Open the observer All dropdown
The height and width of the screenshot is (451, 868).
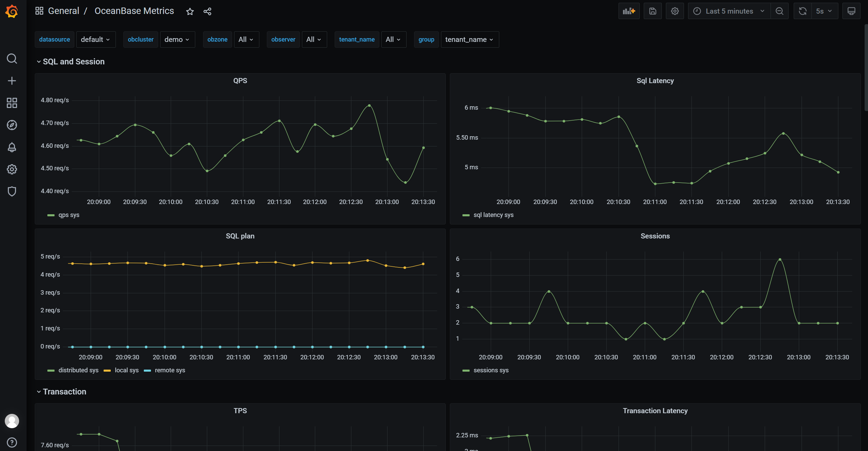pos(314,40)
